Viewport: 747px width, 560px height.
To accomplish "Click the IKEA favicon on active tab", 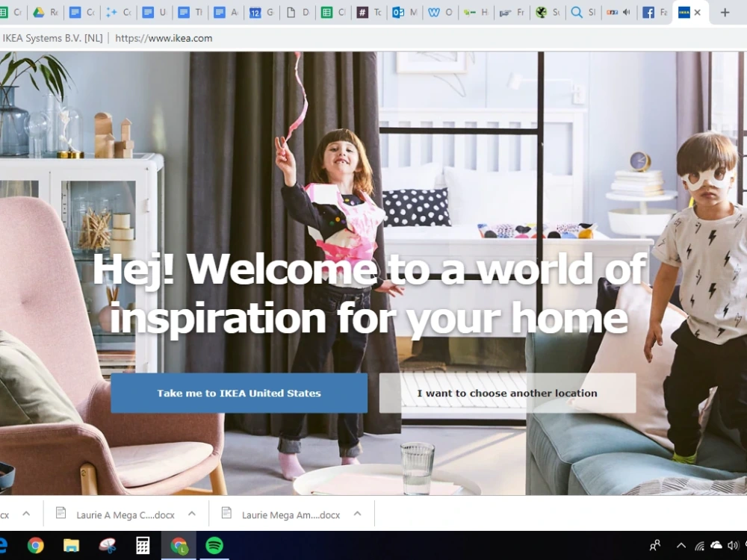I will click(684, 13).
